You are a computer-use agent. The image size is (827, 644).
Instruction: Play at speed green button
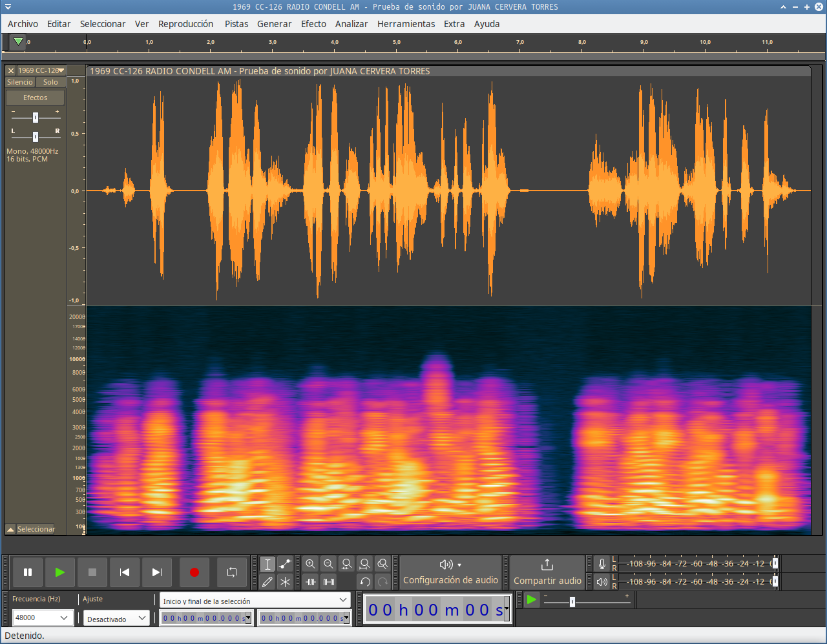pyautogui.click(x=531, y=600)
